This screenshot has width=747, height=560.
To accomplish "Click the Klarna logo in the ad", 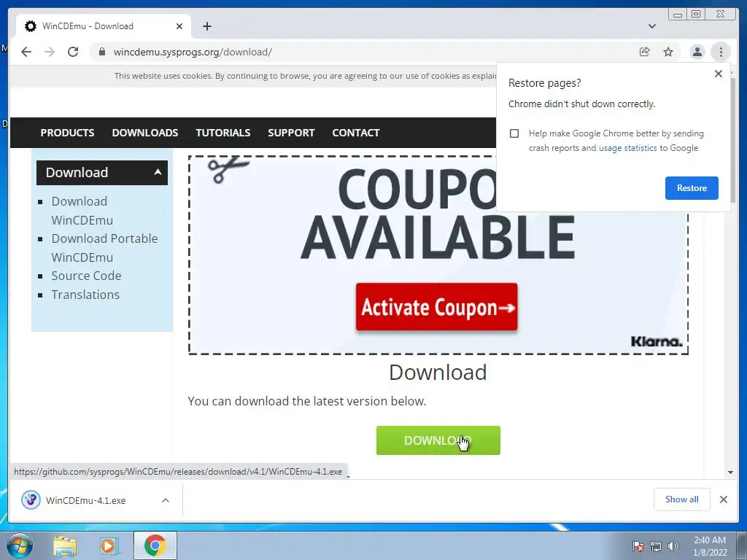I will 657,341.
